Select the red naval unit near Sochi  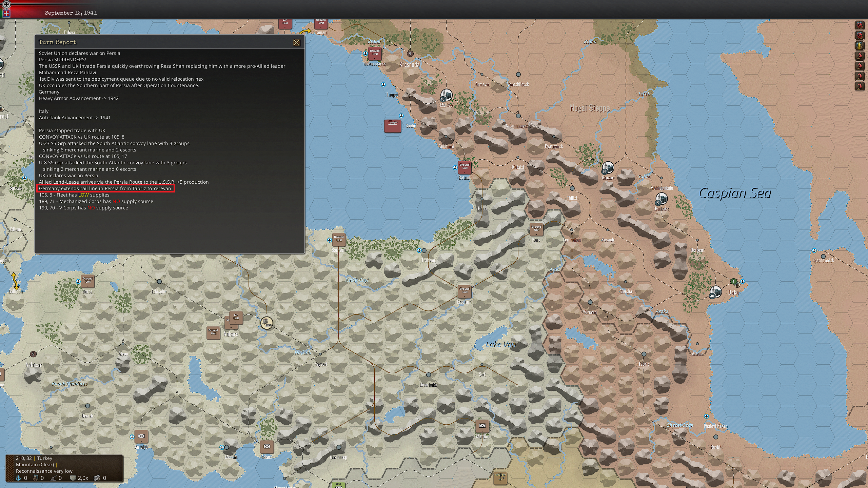point(392,126)
